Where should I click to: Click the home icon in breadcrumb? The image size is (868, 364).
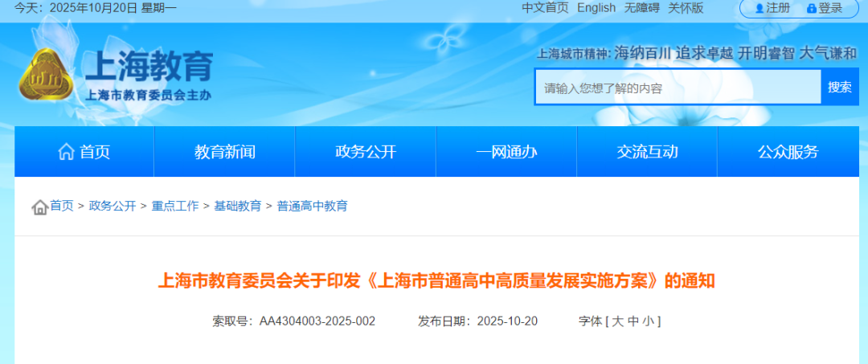click(x=39, y=207)
